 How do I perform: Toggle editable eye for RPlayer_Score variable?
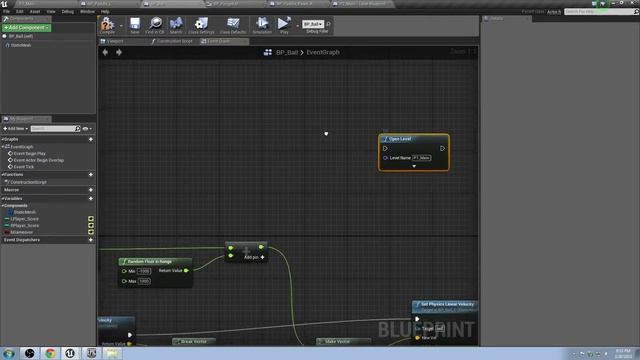click(x=91, y=225)
